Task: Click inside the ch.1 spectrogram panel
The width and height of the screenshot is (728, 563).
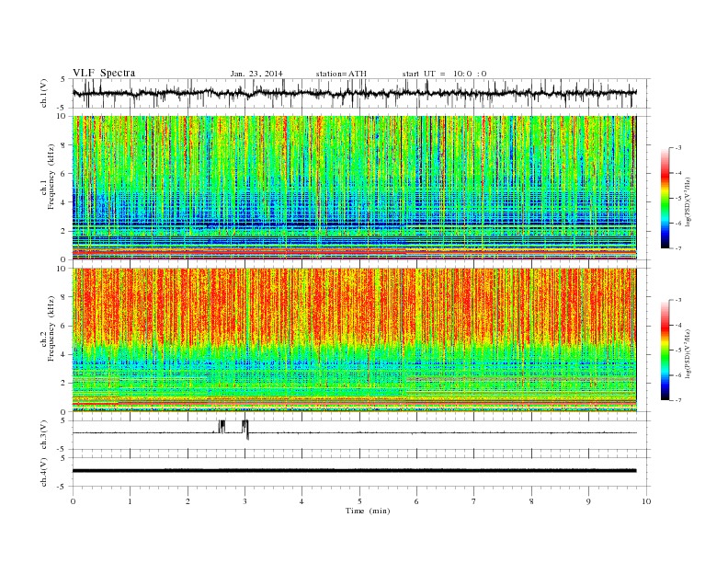Action: pyautogui.click(x=354, y=188)
